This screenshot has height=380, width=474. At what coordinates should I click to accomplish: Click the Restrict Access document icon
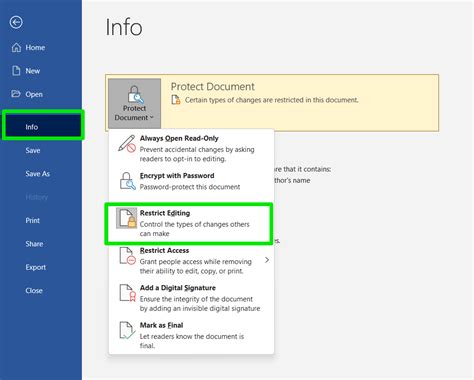(127, 256)
